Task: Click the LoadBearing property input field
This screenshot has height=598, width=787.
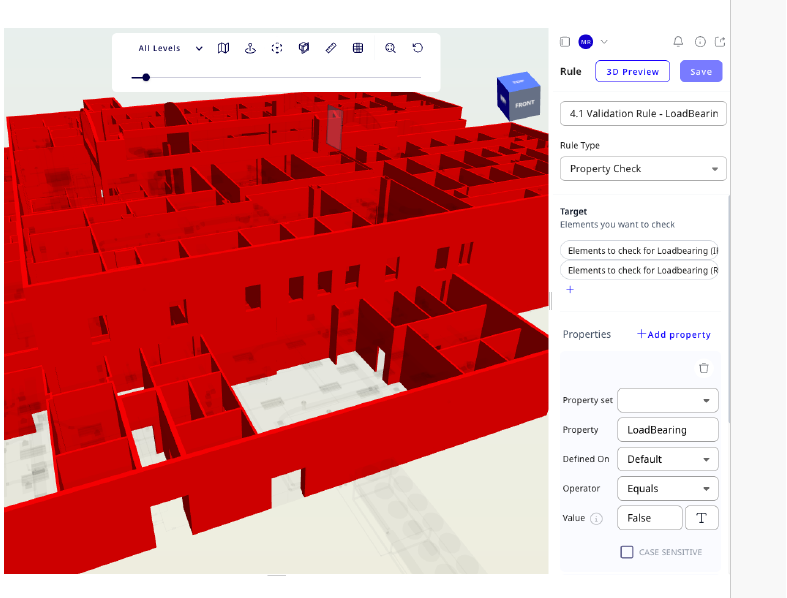Action: (x=667, y=430)
